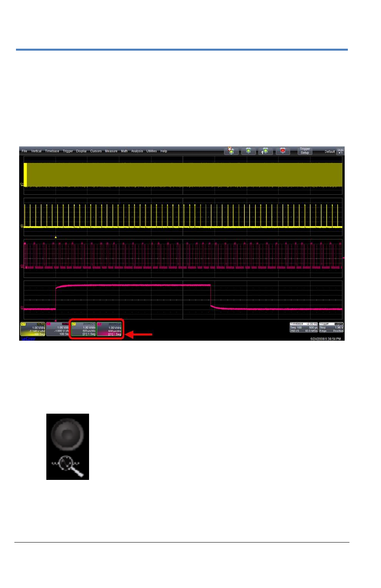The image size is (381, 588).
Task: Toggle the Z1 zoom descriptor box
Action: 83,329
